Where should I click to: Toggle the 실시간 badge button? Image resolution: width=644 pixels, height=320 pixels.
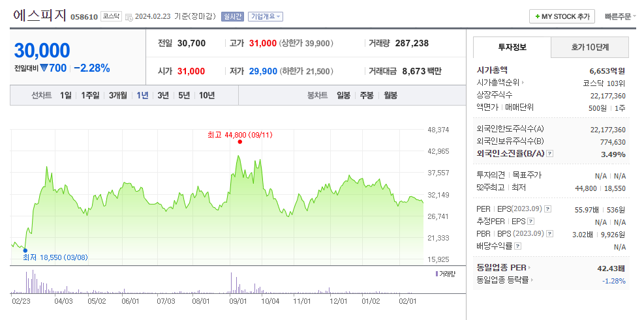click(232, 17)
